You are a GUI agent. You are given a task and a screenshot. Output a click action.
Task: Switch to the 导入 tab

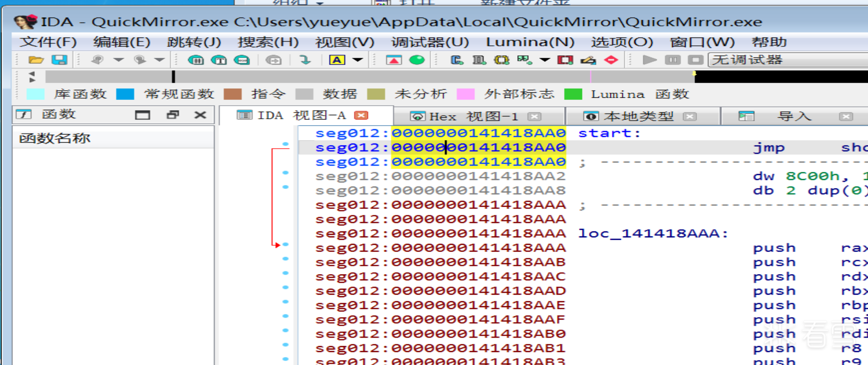pos(794,117)
